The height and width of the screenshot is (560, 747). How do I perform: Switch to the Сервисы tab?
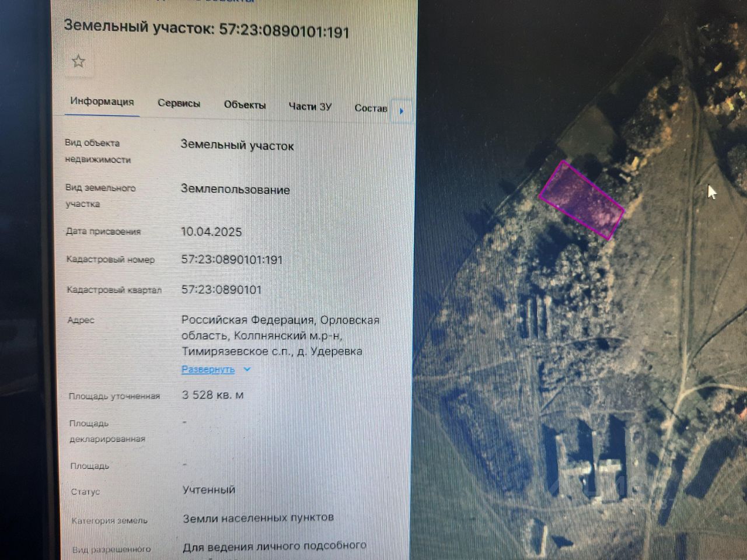[179, 103]
